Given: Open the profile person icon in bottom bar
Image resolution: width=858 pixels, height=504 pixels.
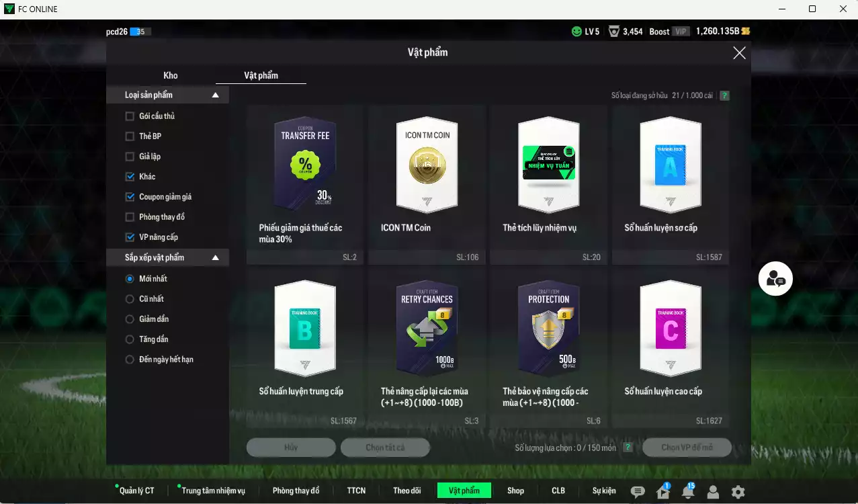Looking at the screenshot, I should (713, 492).
